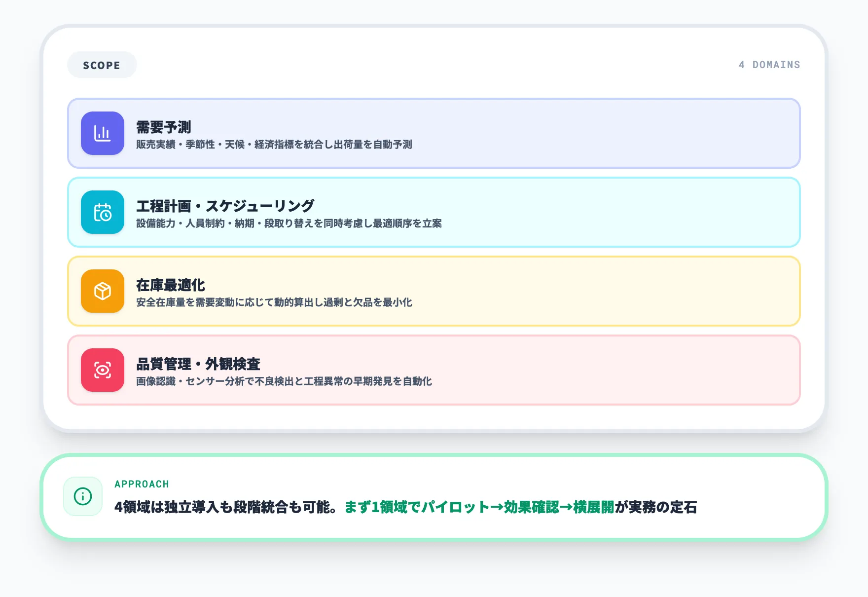Click the 画像認識・センサー分析 description text
This screenshot has width=868, height=597.
tap(284, 381)
